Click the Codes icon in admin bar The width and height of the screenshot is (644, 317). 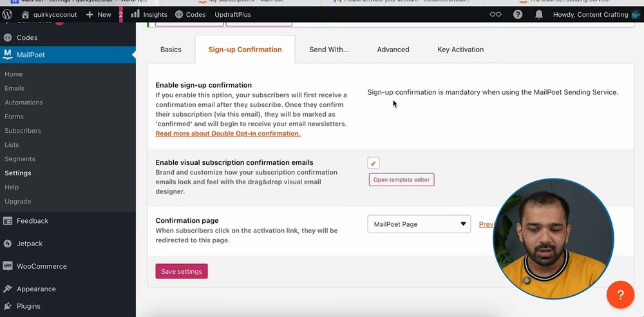pyautogui.click(x=178, y=14)
